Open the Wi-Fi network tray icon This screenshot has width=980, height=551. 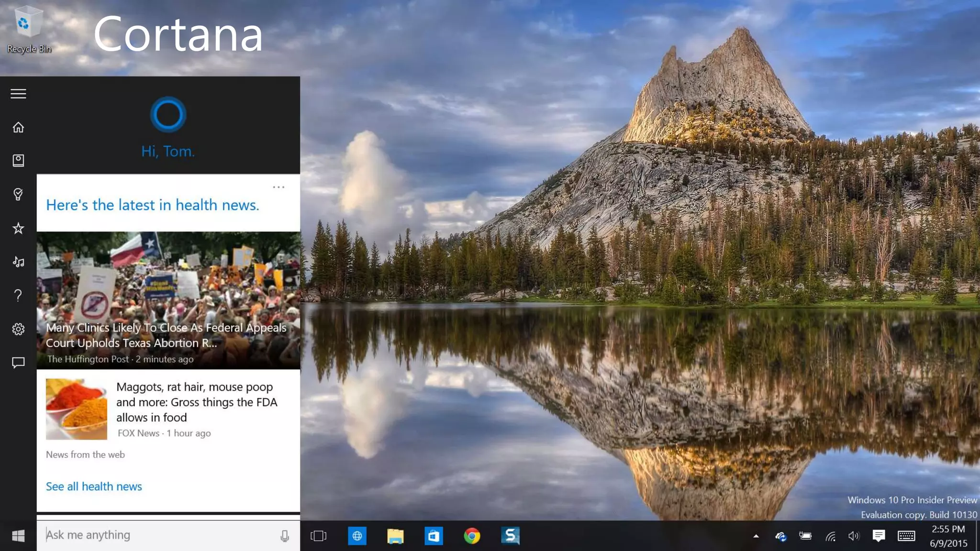click(830, 536)
